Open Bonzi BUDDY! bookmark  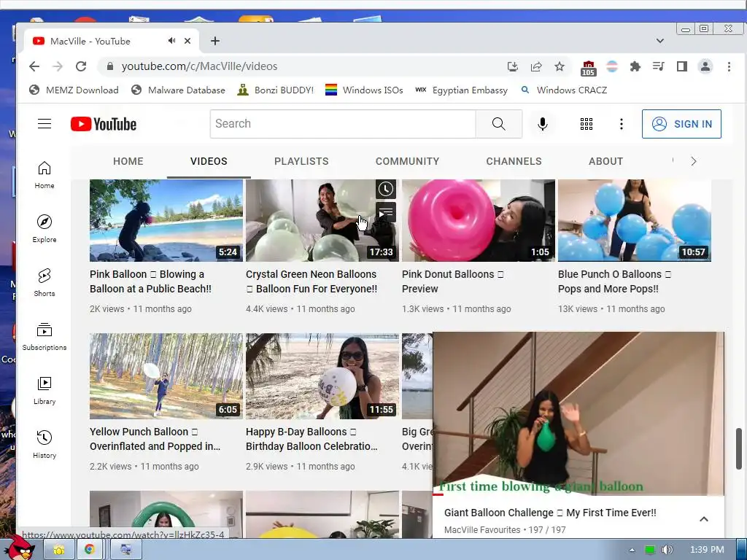pyautogui.click(x=275, y=90)
